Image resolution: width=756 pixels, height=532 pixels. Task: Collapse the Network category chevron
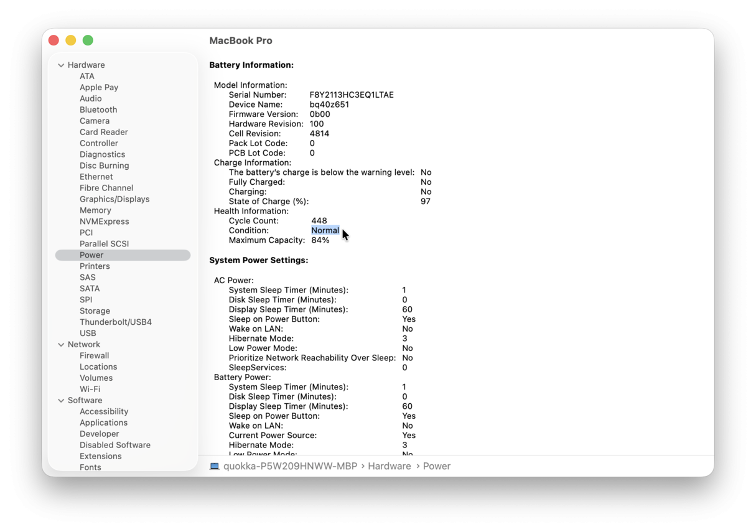point(61,345)
